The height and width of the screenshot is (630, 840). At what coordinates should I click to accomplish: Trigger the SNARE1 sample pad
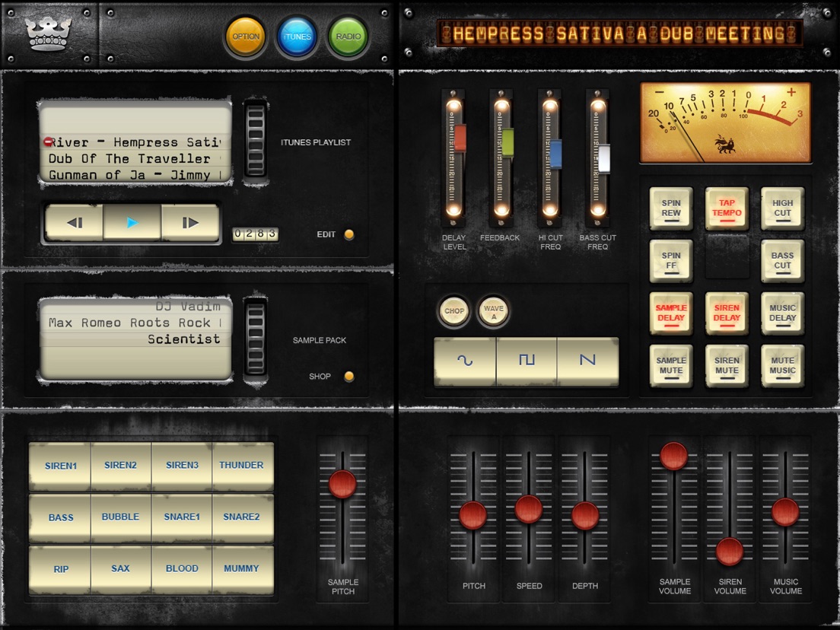[x=182, y=517]
